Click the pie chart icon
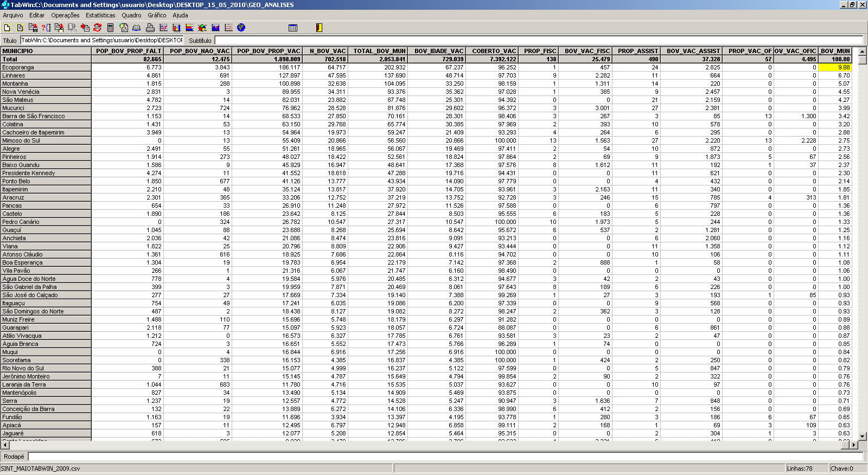Viewport: 868px width, 475px height. point(202,28)
